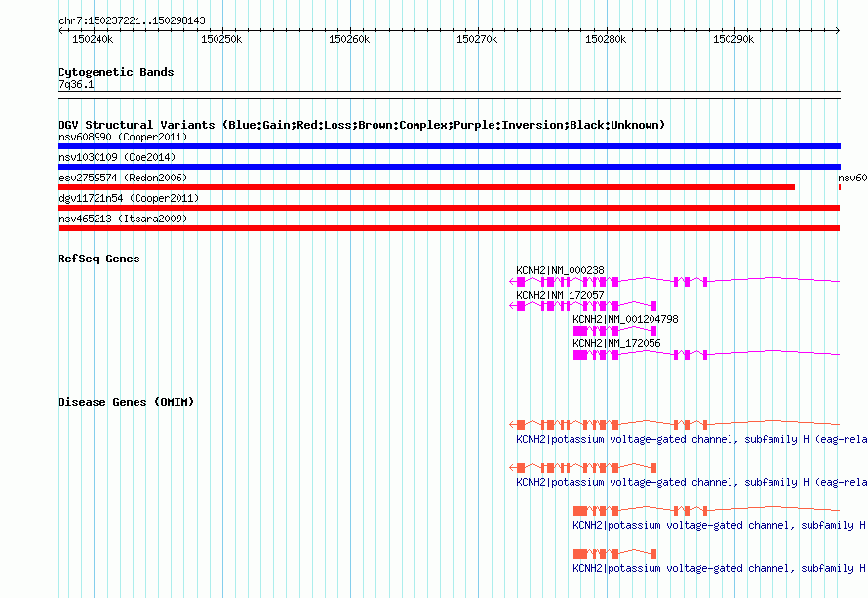Click the fourth OMIM KCNH2 orange gene glyph
The width and height of the screenshot is (868, 598).
(615, 554)
